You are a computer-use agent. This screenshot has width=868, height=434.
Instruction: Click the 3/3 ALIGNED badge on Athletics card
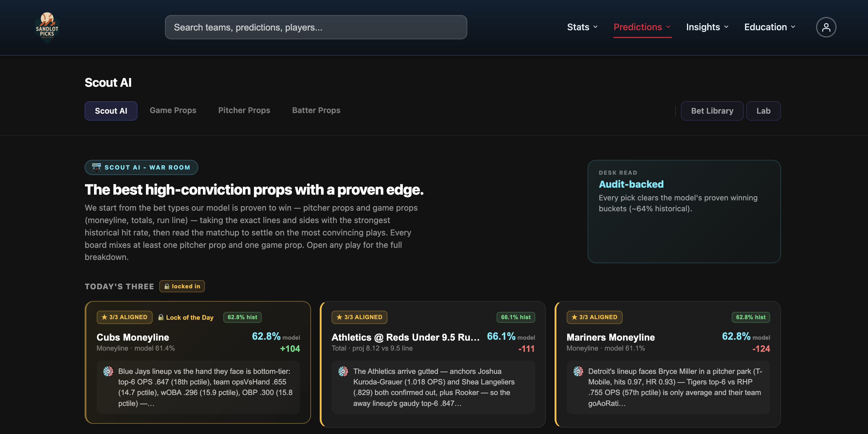click(x=359, y=317)
